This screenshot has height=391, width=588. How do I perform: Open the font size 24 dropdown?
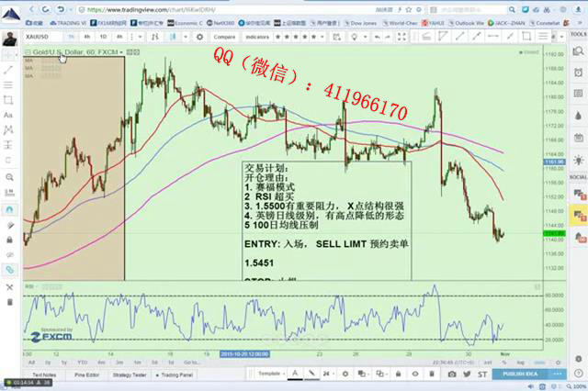[x=328, y=374]
